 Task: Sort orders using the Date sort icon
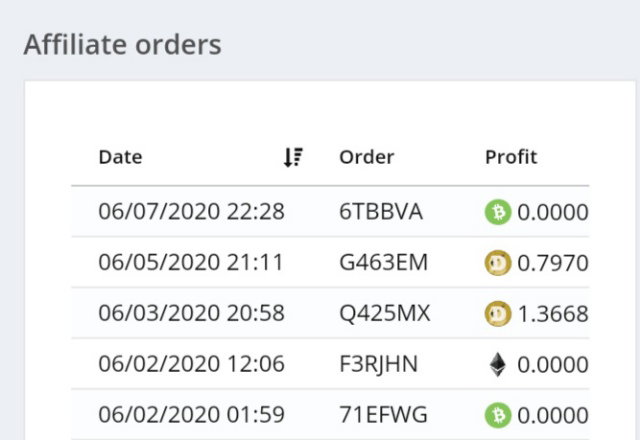coord(293,157)
